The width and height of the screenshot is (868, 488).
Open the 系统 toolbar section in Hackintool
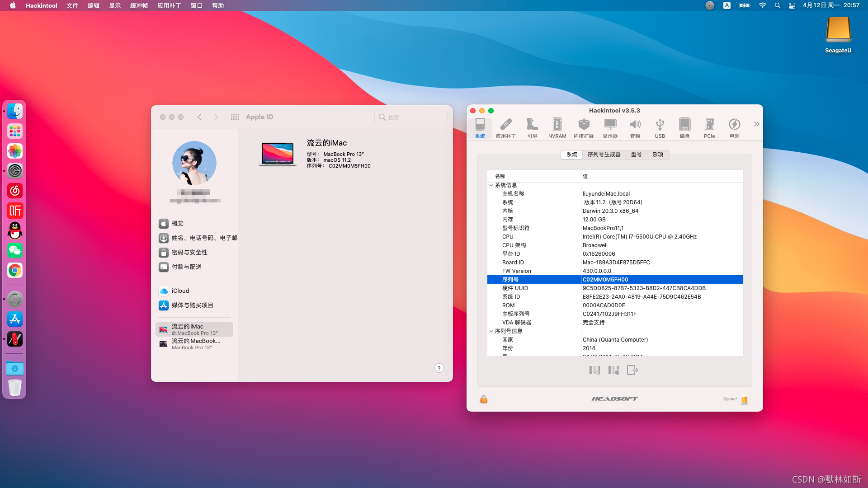click(x=480, y=128)
